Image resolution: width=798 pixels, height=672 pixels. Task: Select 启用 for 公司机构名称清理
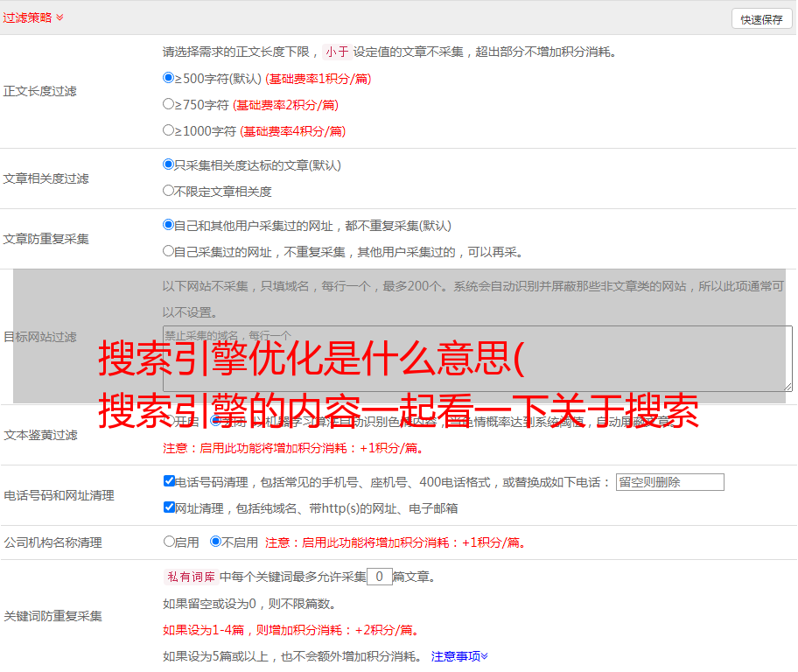click(x=169, y=542)
